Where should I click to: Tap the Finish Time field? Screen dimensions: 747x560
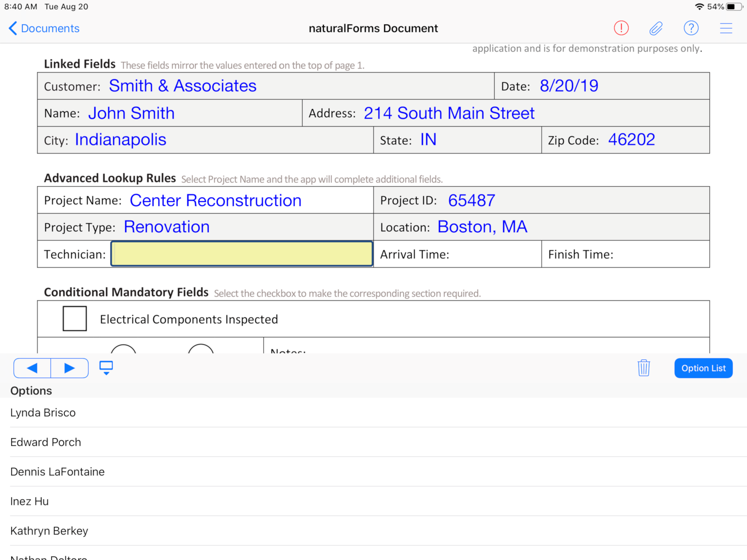625,254
